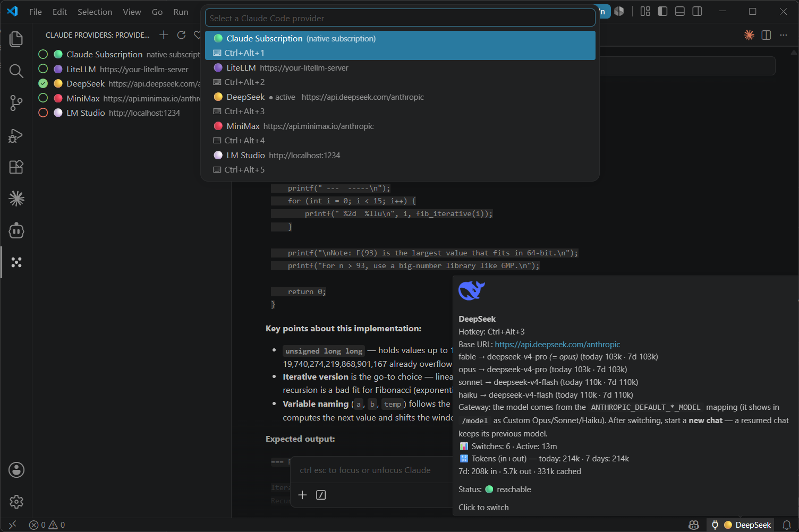
Task: Open the robot-face chat view icon
Action: point(16,230)
